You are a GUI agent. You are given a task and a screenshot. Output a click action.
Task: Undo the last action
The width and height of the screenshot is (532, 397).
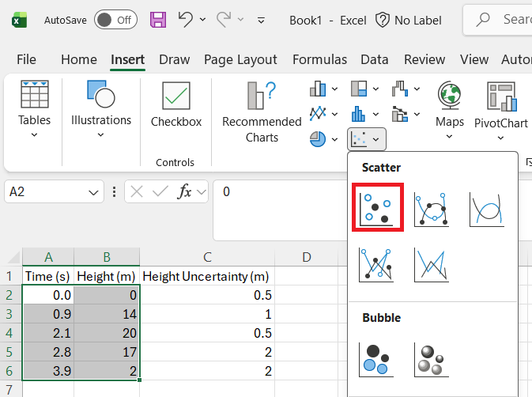pos(186,19)
